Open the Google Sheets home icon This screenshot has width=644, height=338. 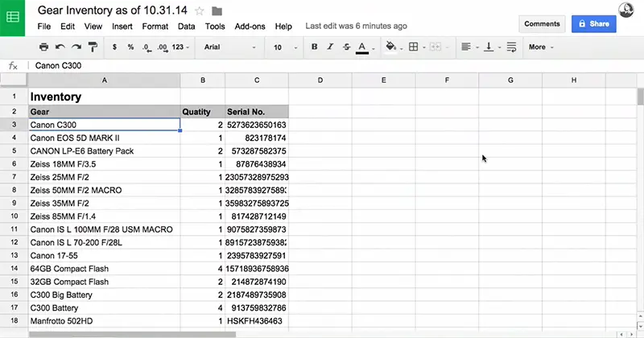tap(12, 18)
